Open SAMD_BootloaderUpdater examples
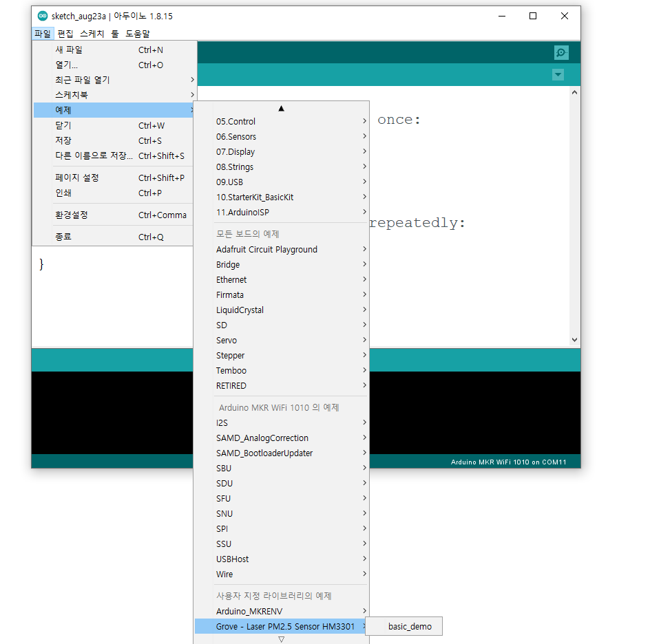Image resolution: width=650 pixels, height=644 pixels. [x=282, y=453]
